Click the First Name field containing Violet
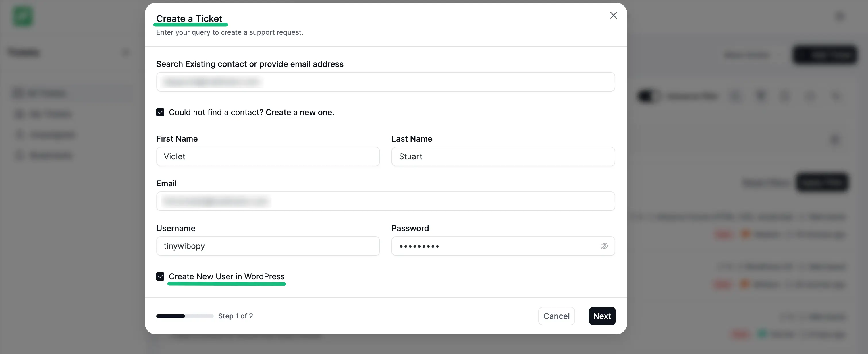Viewport: 868px width, 354px height. pos(268,157)
